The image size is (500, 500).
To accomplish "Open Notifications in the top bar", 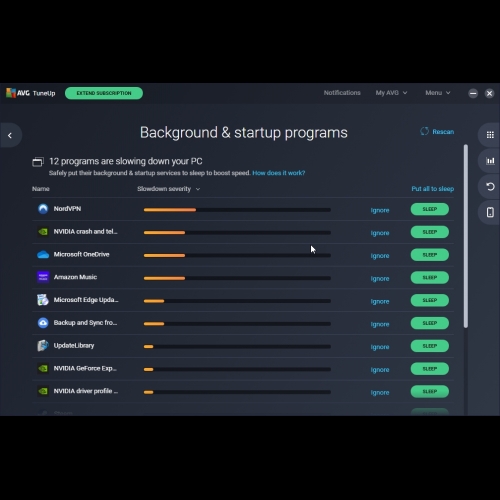I will 342,93.
